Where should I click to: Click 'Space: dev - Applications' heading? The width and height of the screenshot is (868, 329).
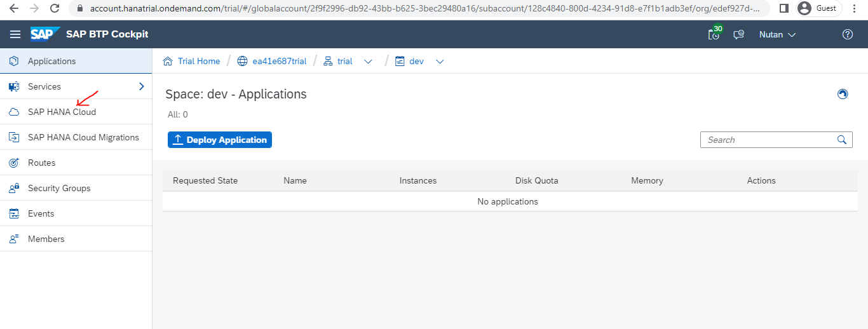pos(236,94)
